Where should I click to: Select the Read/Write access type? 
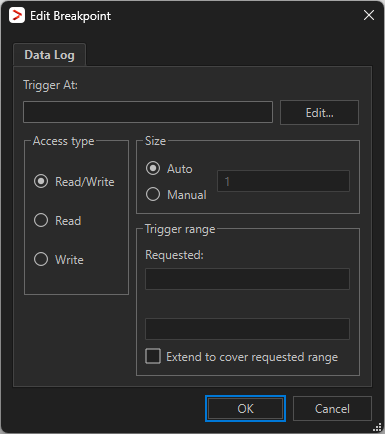[74, 182]
